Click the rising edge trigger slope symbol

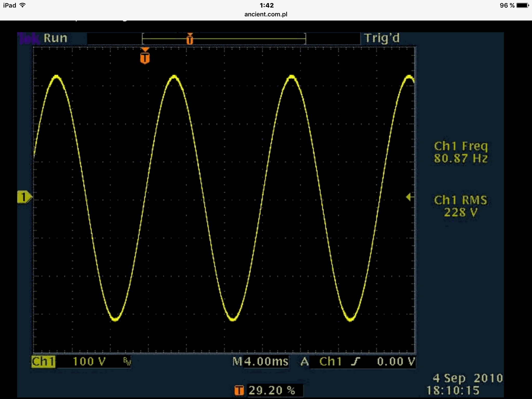tap(356, 361)
